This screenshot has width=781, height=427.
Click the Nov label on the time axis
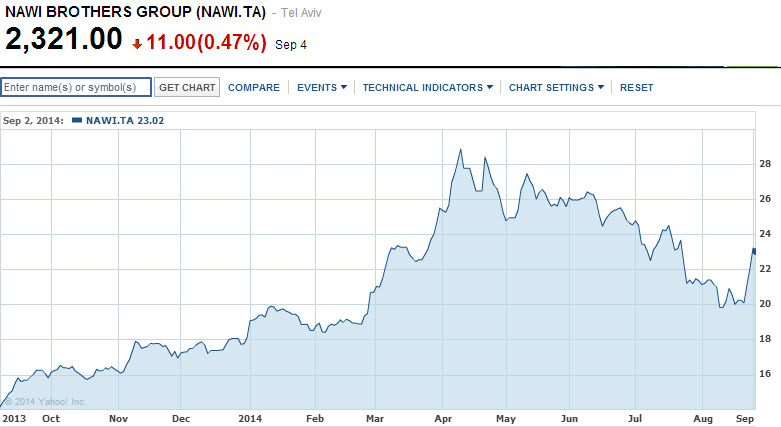pos(118,419)
